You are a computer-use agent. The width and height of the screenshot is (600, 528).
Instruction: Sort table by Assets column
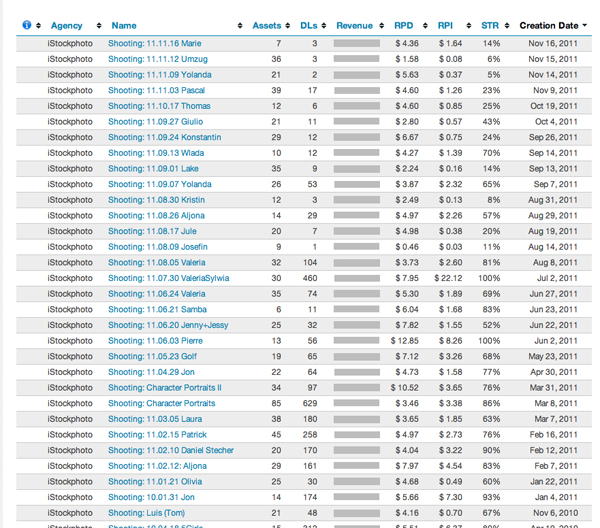(x=267, y=26)
